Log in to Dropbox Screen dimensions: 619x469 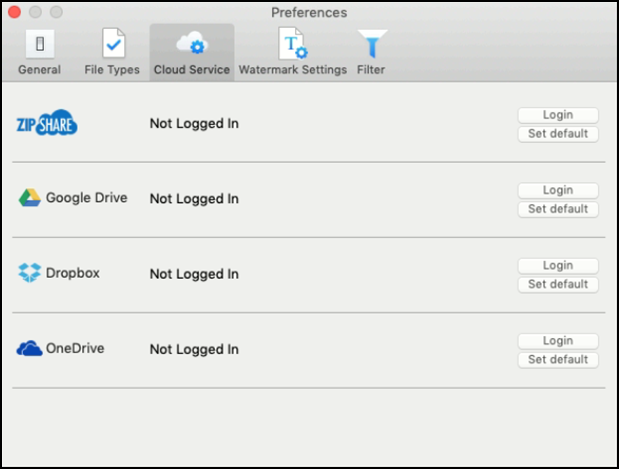click(558, 266)
